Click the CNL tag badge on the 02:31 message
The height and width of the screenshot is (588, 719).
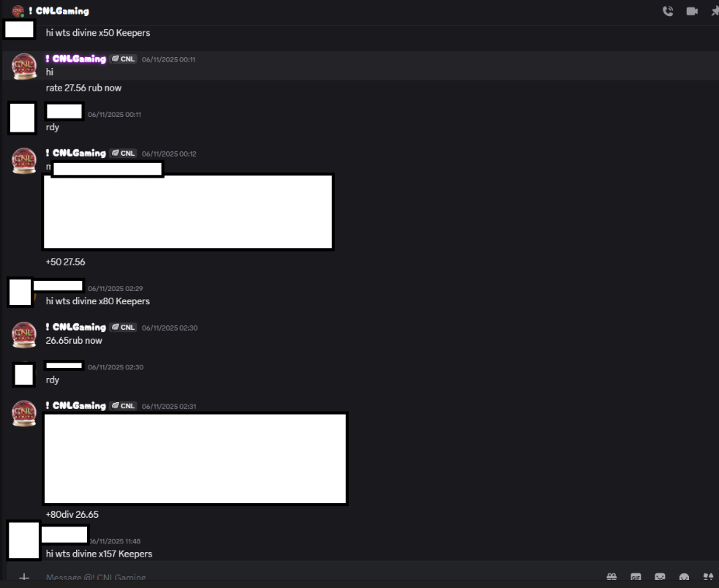[124, 405]
